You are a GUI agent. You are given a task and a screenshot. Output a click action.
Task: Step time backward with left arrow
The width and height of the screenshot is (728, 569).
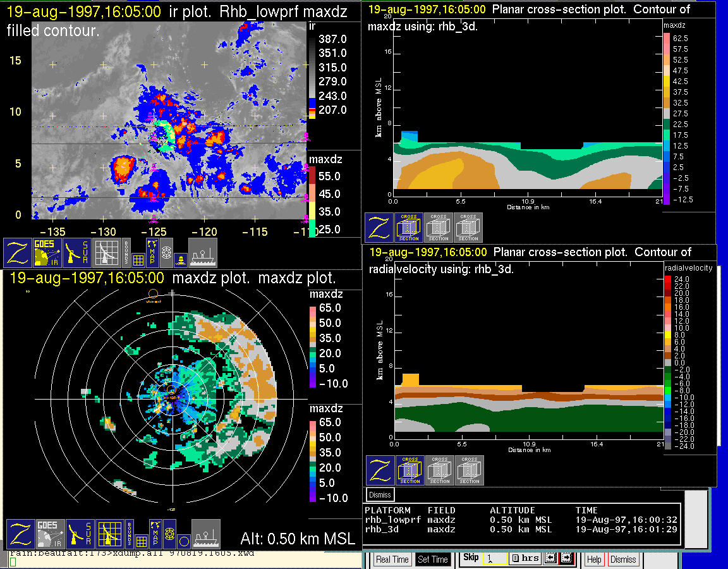click(x=550, y=559)
